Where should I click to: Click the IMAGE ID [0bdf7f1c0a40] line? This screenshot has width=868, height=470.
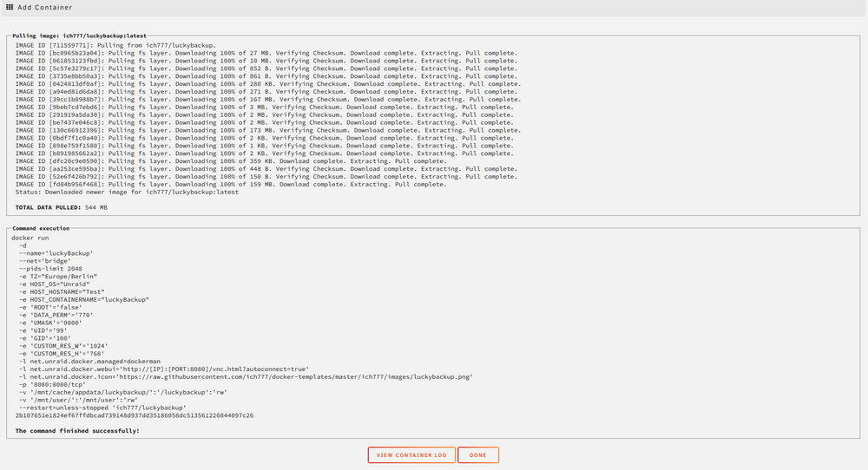[x=265, y=138]
